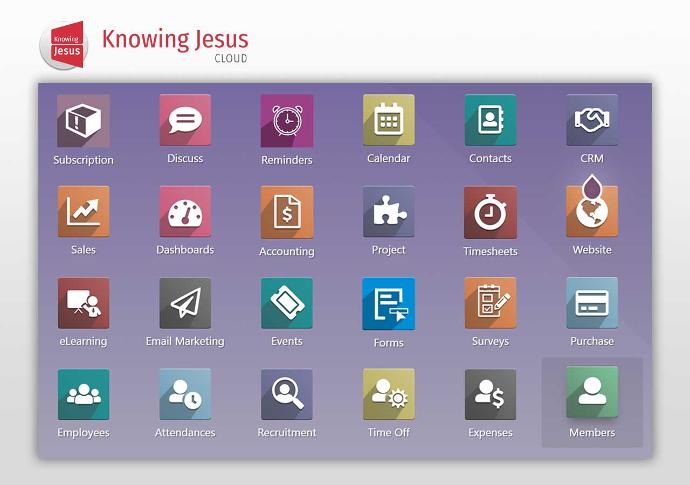690x485 pixels.
Task: Click the Knowing Jesus Cloud title text
Action: 175,45
